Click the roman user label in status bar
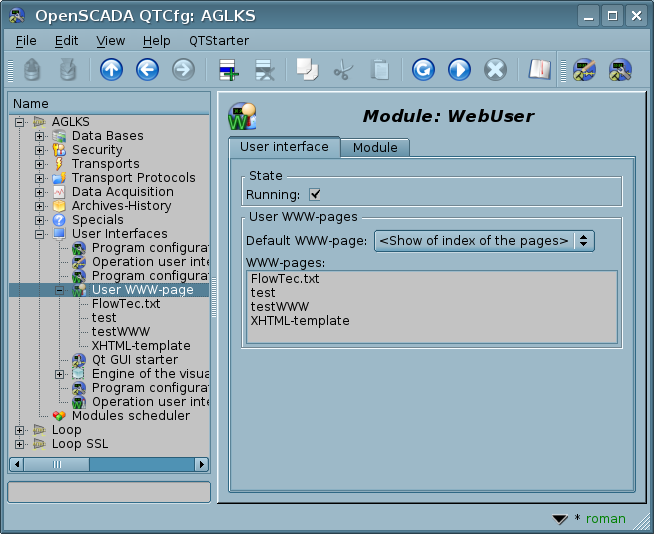This screenshot has width=654, height=534. 605,518
